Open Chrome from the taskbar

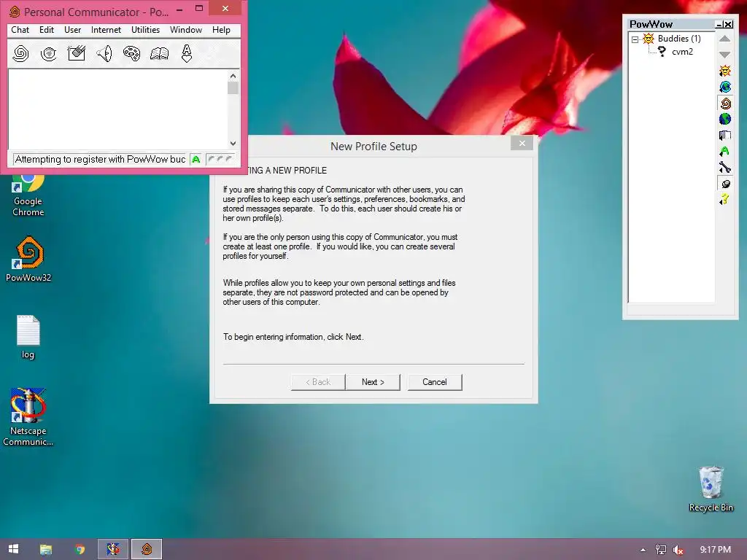coord(80,550)
